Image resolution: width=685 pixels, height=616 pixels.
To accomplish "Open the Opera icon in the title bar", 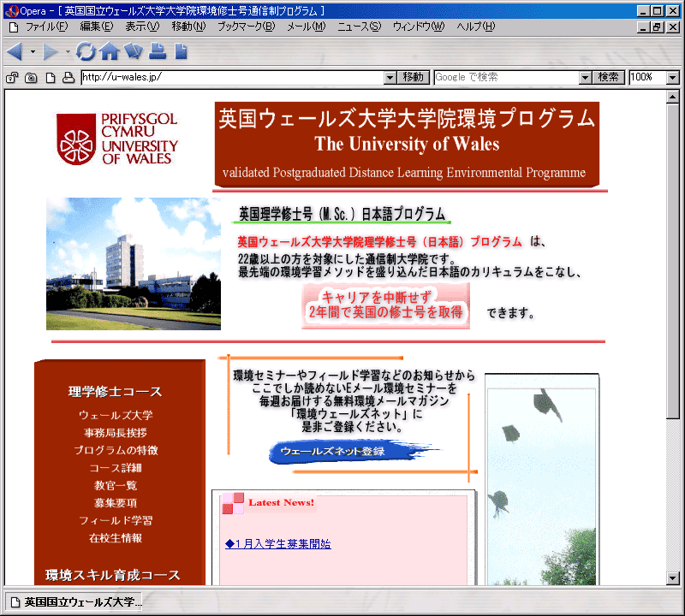I will pyautogui.click(x=12, y=11).
